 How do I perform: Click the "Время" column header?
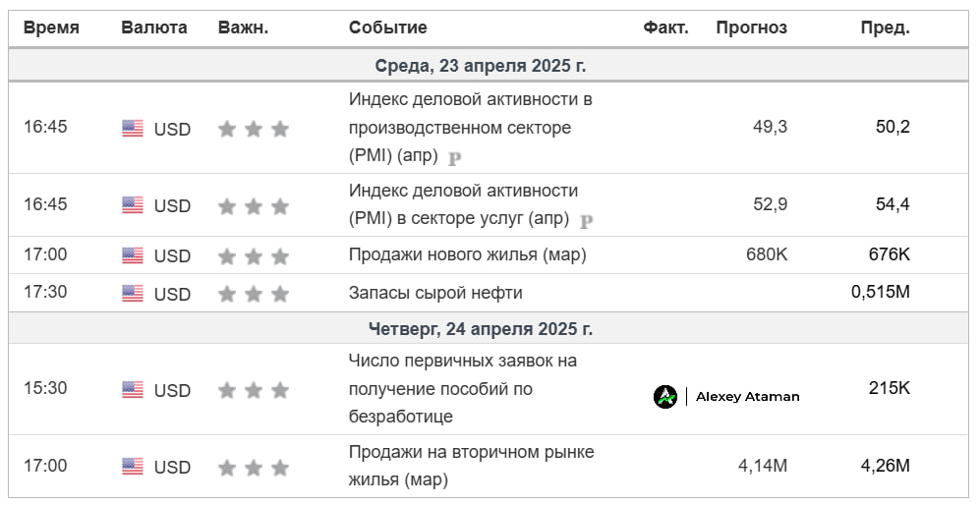(51, 28)
